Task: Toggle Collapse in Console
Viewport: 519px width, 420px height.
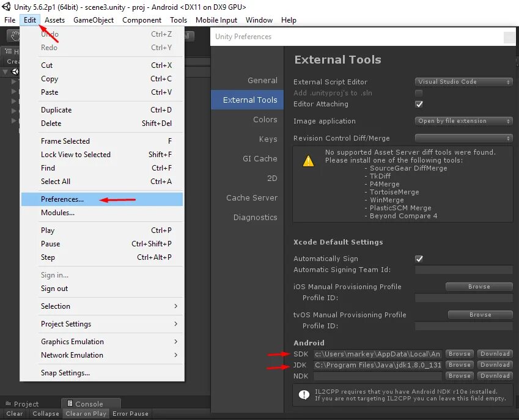Action: pos(46,413)
